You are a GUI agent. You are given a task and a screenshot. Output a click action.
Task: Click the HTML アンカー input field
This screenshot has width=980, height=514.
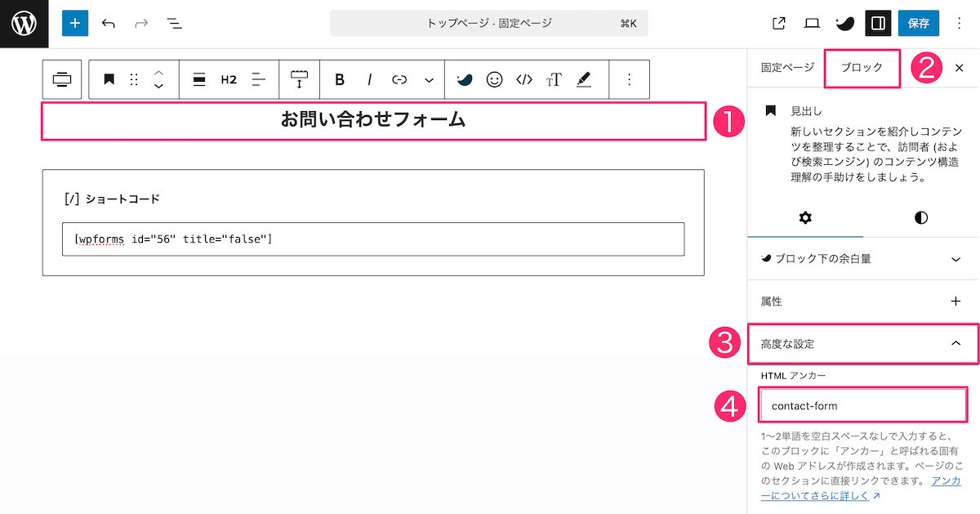point(862,404)
